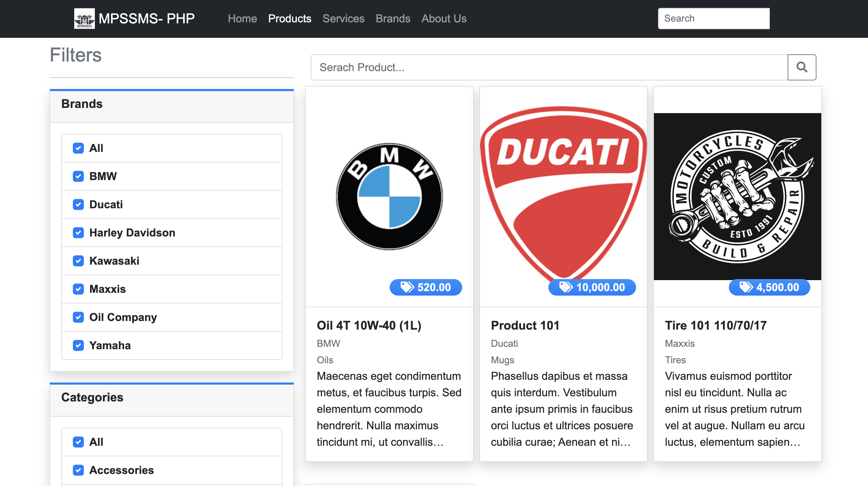Click the 4,500.00 price badge
This screenshot has height=486, width=868.
(769, 287)
